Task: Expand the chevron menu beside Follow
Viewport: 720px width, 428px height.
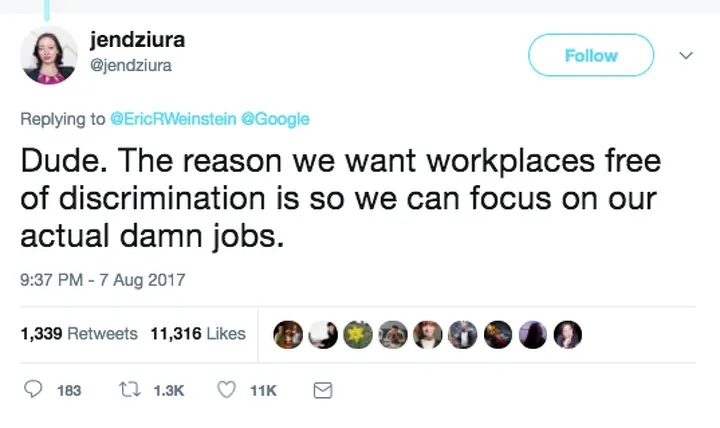Action: [x=685, y=56]
